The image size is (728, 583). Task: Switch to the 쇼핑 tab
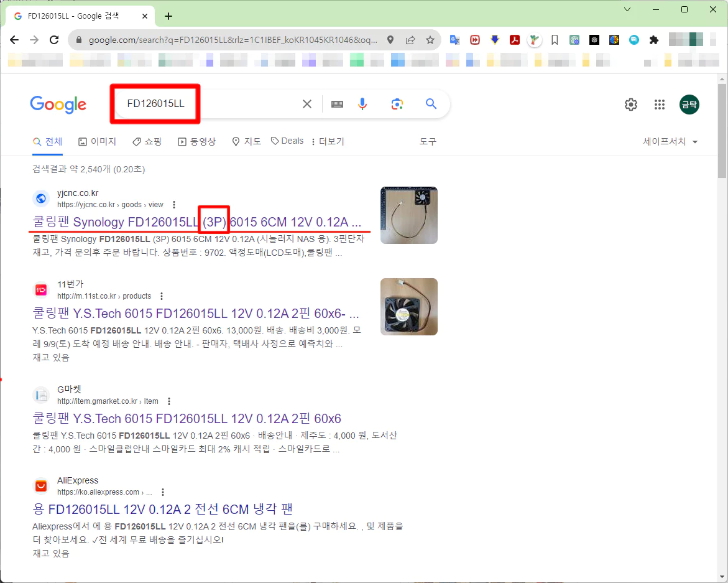(x=147, y=142)
